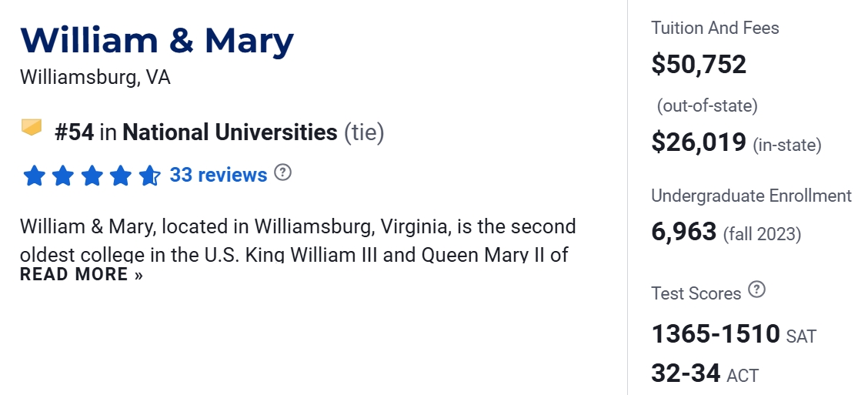Expand description with READ MORE

click(x=82, y=275)
